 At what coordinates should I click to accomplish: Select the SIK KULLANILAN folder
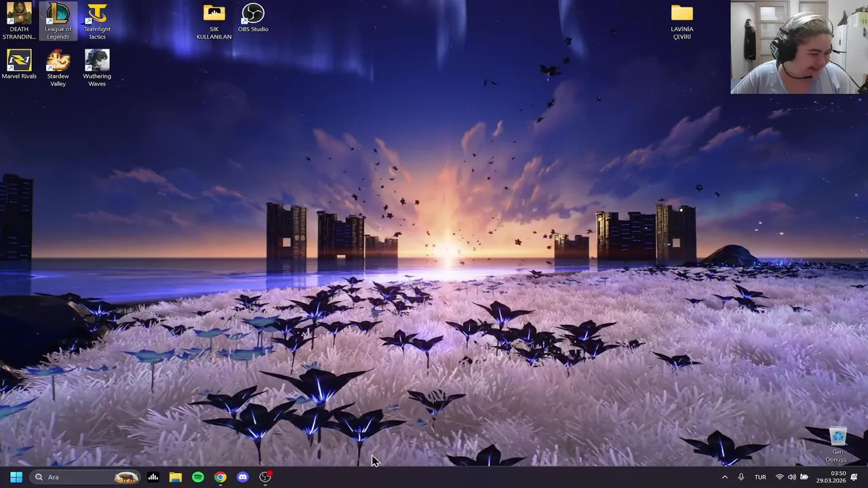tap(214, 21)
